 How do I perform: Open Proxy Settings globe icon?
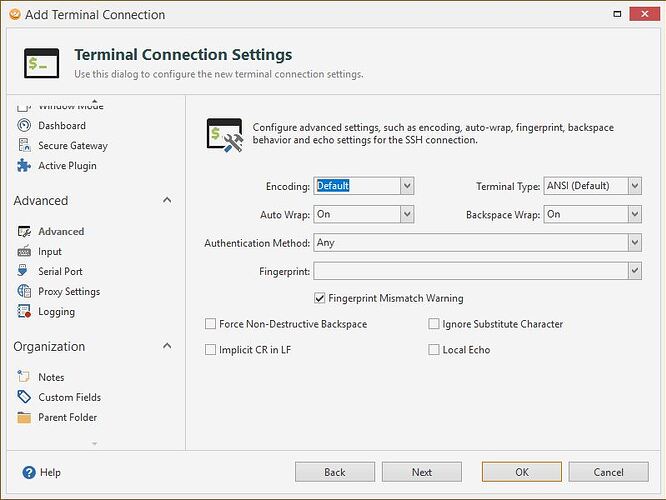25,292
